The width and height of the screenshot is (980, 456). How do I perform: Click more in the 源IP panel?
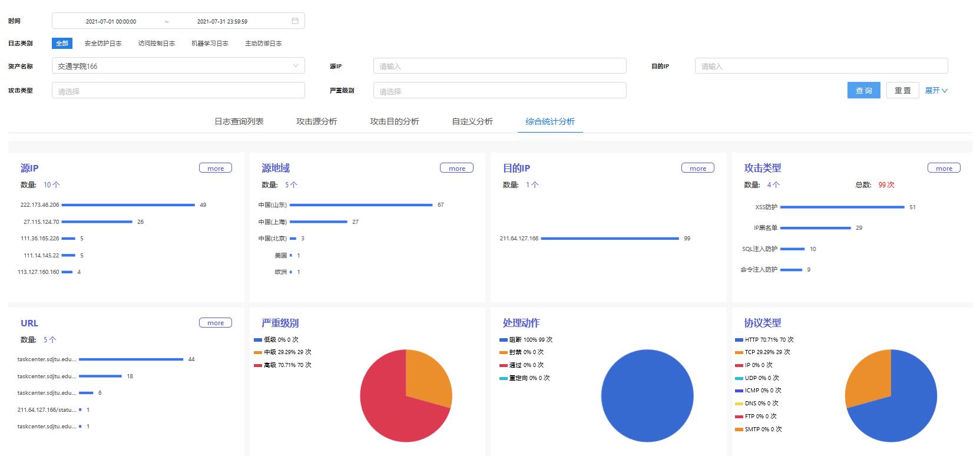pyautogui.click(x=216, y=168)
